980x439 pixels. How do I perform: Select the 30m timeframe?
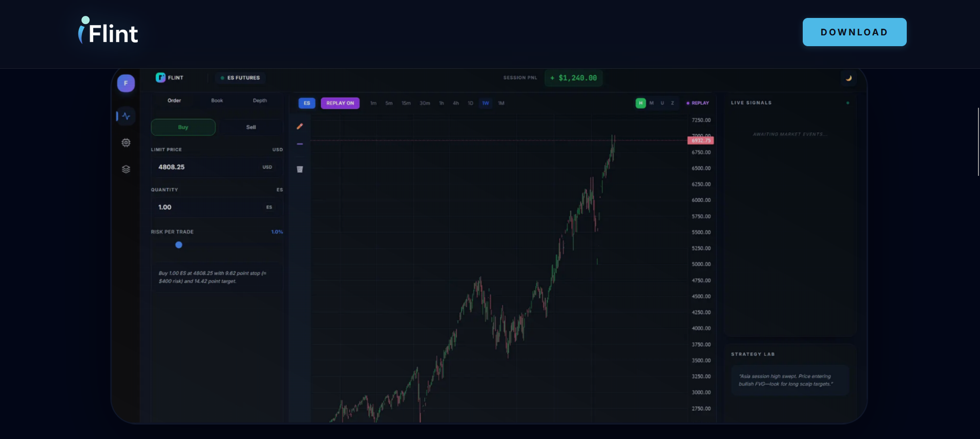425,103
